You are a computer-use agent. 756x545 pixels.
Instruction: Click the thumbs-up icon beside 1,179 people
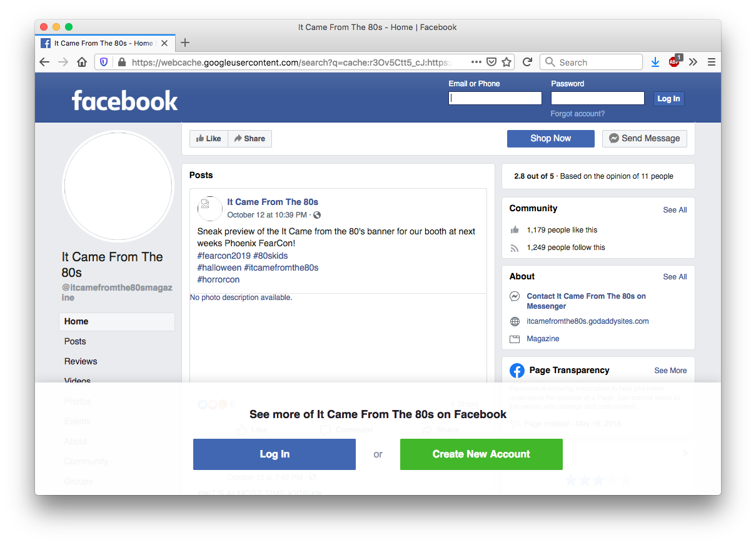coord(515,230)
